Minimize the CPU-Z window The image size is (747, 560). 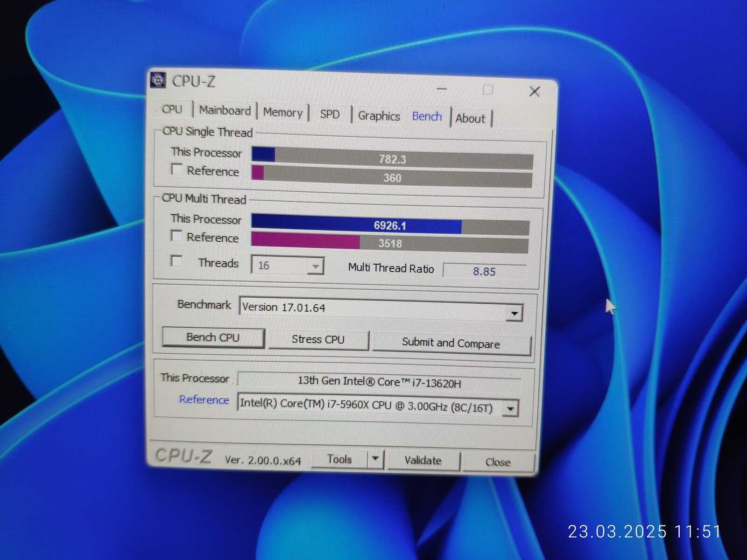pos(442,88)
